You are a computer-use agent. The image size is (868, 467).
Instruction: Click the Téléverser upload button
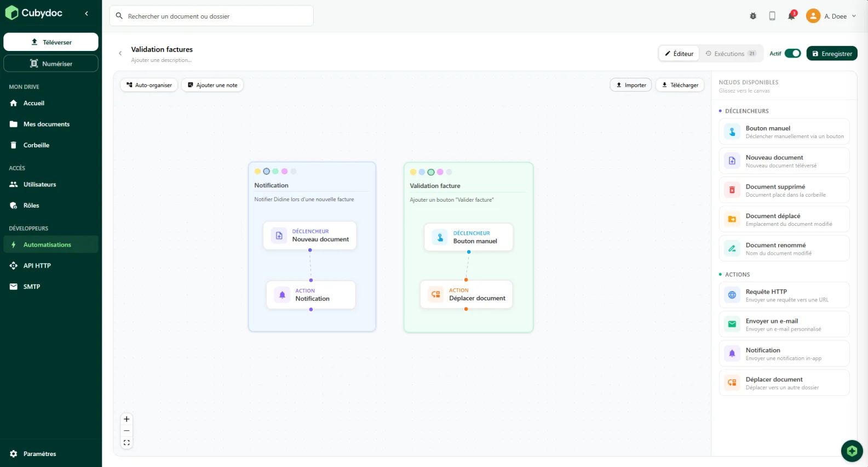pyautogui.click(x=51, y=42)
